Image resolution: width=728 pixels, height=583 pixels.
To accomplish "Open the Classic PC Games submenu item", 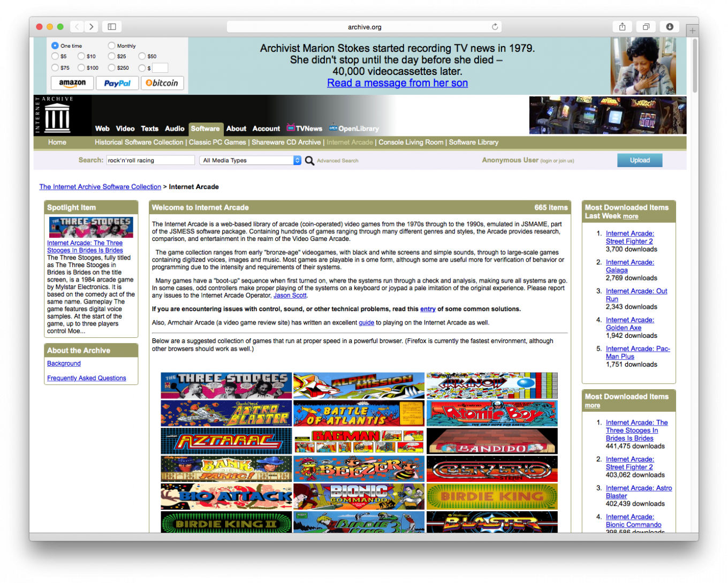I will click(217, 142).
